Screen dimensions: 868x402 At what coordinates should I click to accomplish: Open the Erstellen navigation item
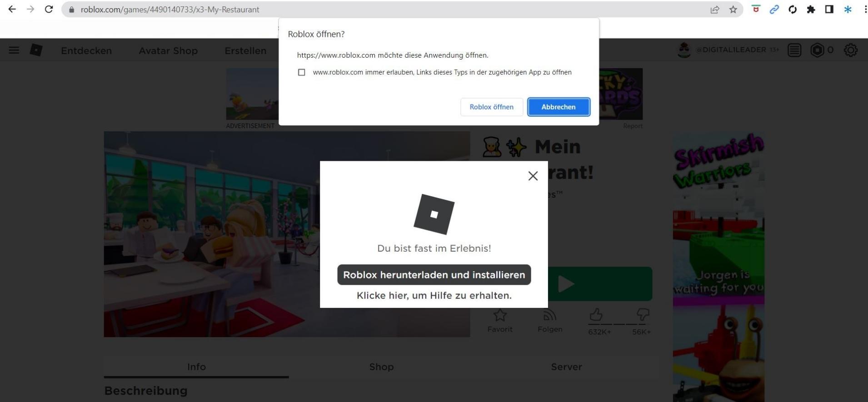pos(245,50)
